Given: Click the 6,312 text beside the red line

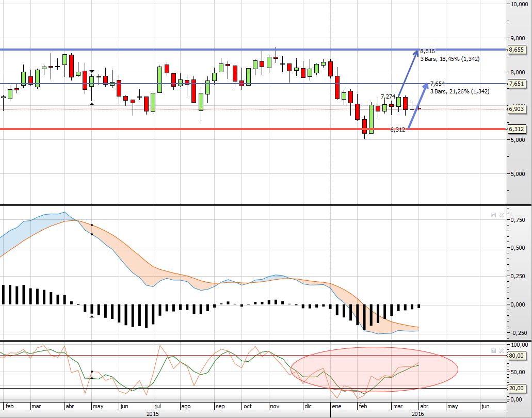Looking at the screenshot, I should 398,130.
